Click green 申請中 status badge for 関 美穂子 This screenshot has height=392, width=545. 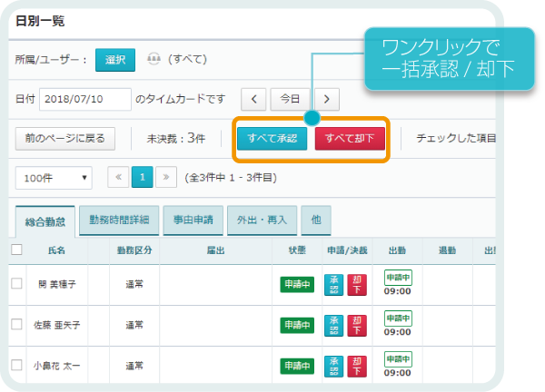[x=297, y=285]
